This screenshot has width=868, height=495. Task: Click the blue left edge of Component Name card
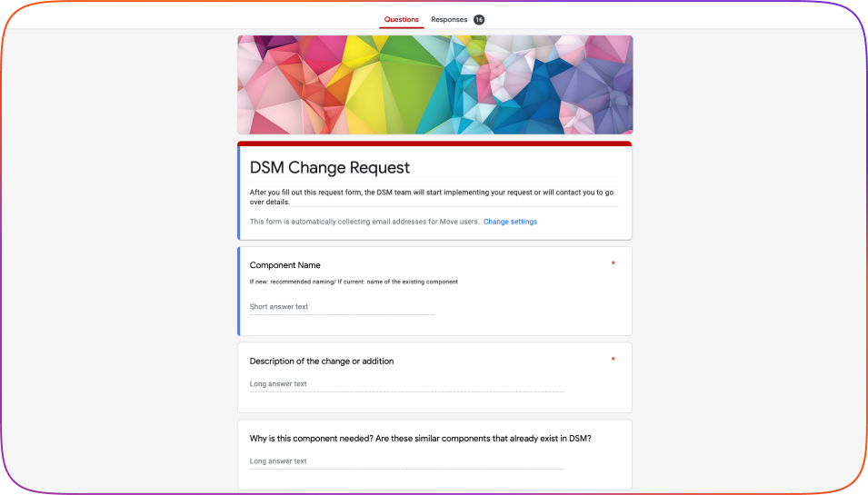[x=239, y=291]
